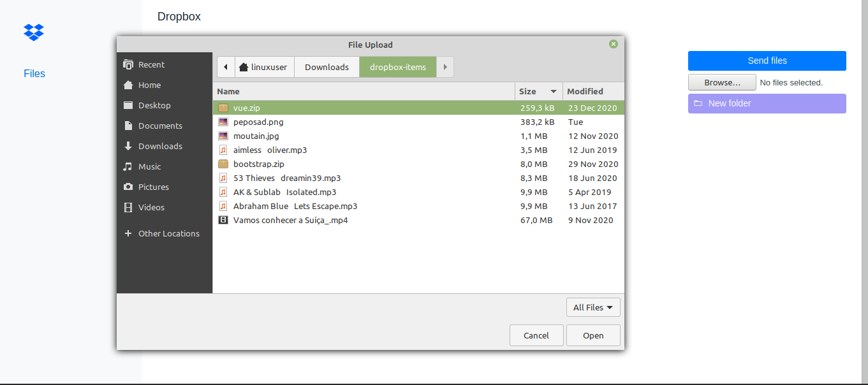Click the folder icon on New folder button

point(698,103)
